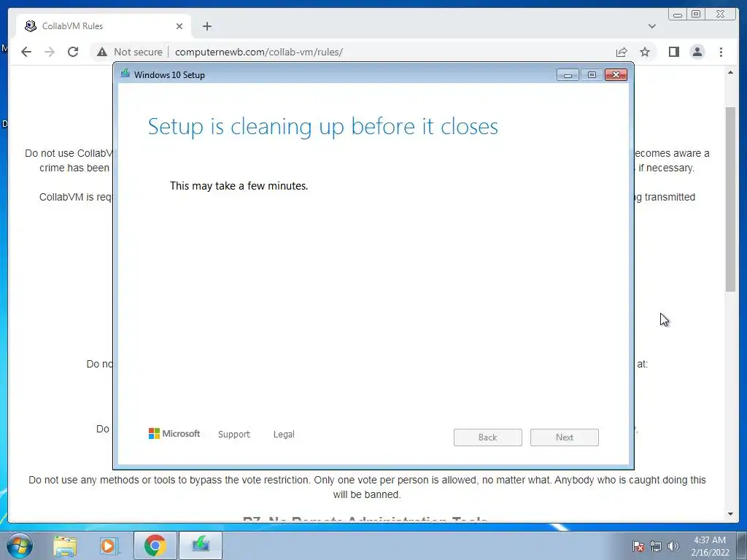This screenshot has width=747, height=560.
Task: Minimize the Chrome window
Action: point(678,15)
